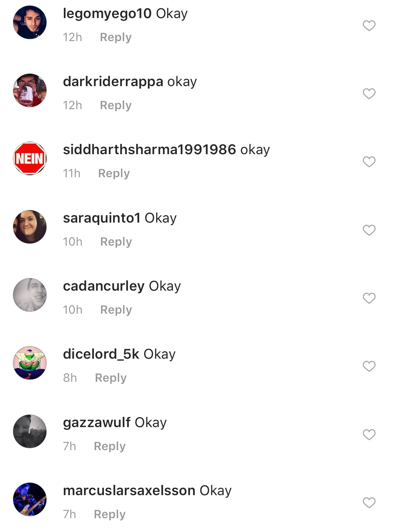Reply to dicelord_5k's comment
Screen dimensions: 399x532
tap(111, 378)
